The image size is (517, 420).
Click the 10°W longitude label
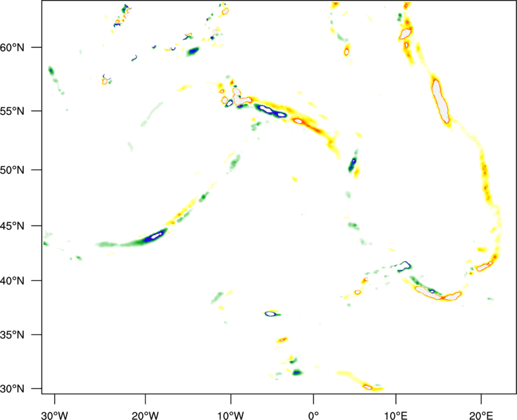click(x=230, y=415)
